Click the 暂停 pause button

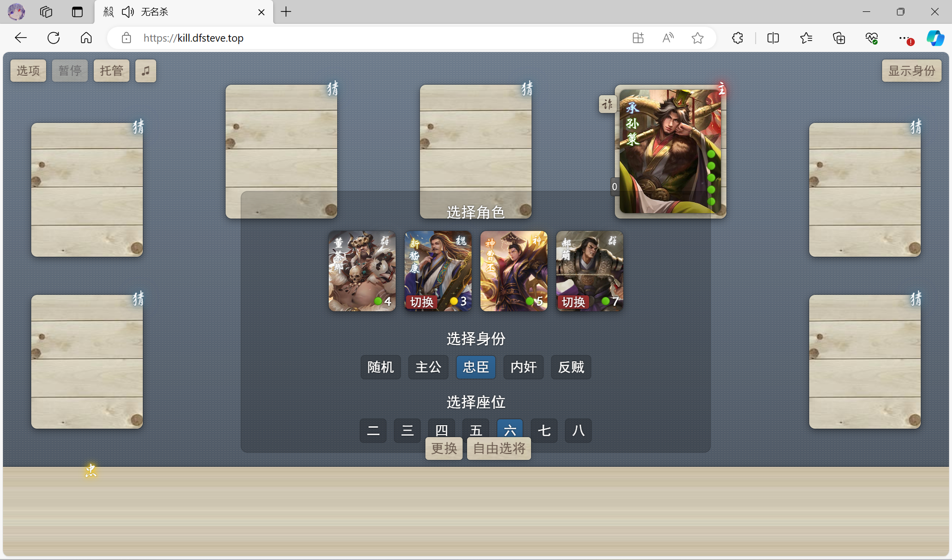coord(70,71)
